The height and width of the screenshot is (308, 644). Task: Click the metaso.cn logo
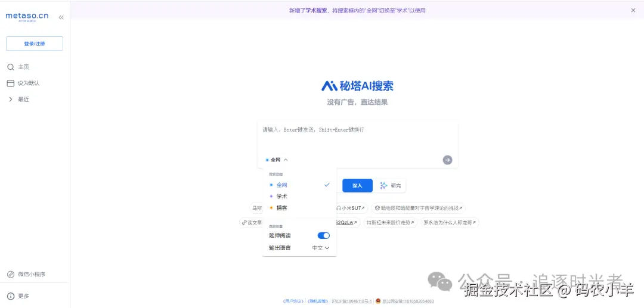point(27,17)
